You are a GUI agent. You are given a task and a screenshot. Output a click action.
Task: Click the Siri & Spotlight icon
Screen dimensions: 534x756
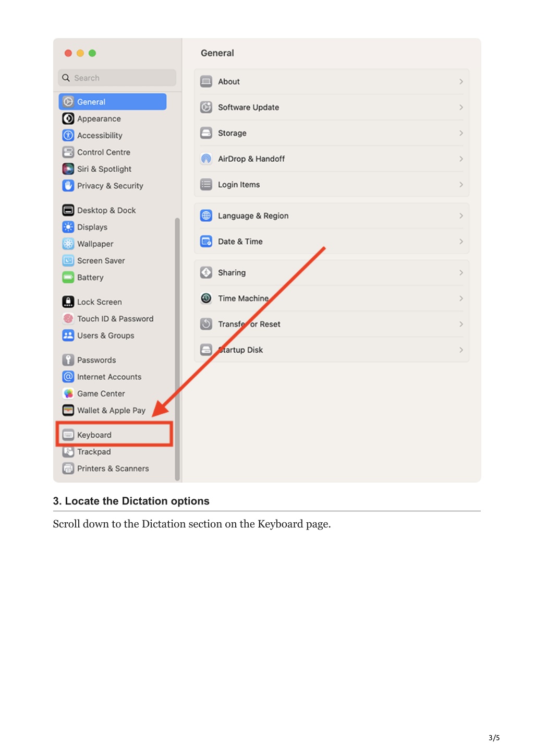point(68,169)
